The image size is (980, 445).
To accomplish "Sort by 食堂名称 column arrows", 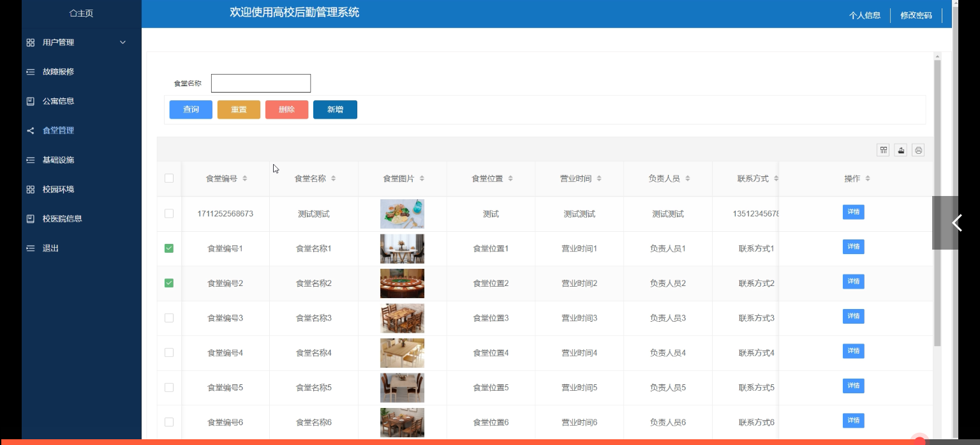I will point(334,179).
